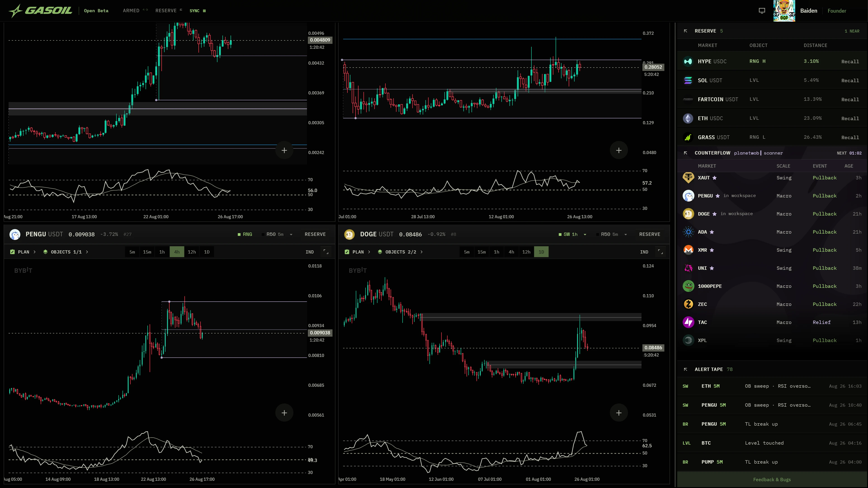
Task: Collapse the ALERT TAPE panel arrow icon
Action: pyautogui.click(x=685, y=369)
